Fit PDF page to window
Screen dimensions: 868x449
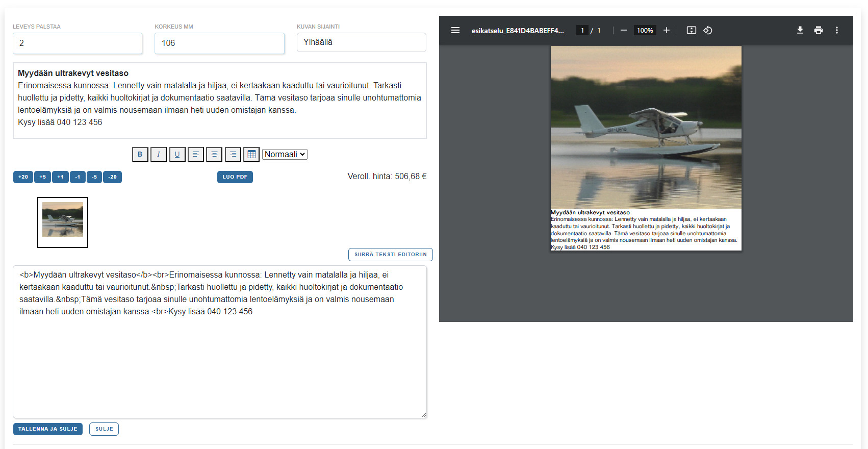pos(691,30)
